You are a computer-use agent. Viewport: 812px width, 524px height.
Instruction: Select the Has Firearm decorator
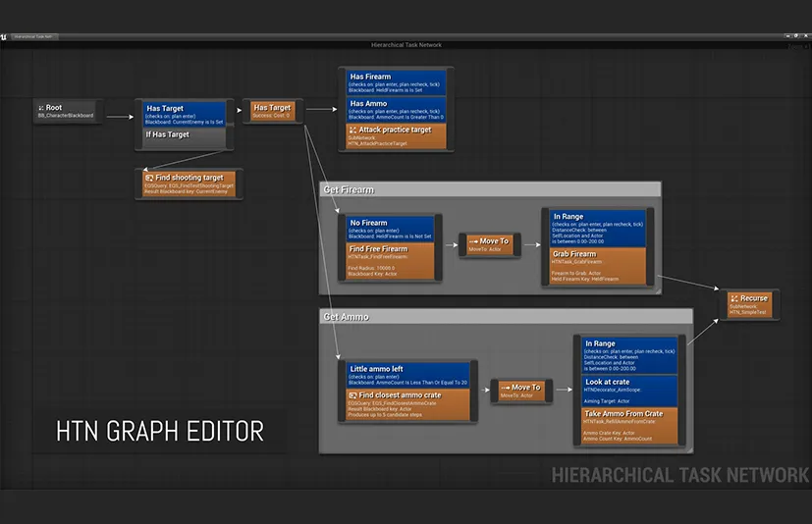(x=396, y=82)
